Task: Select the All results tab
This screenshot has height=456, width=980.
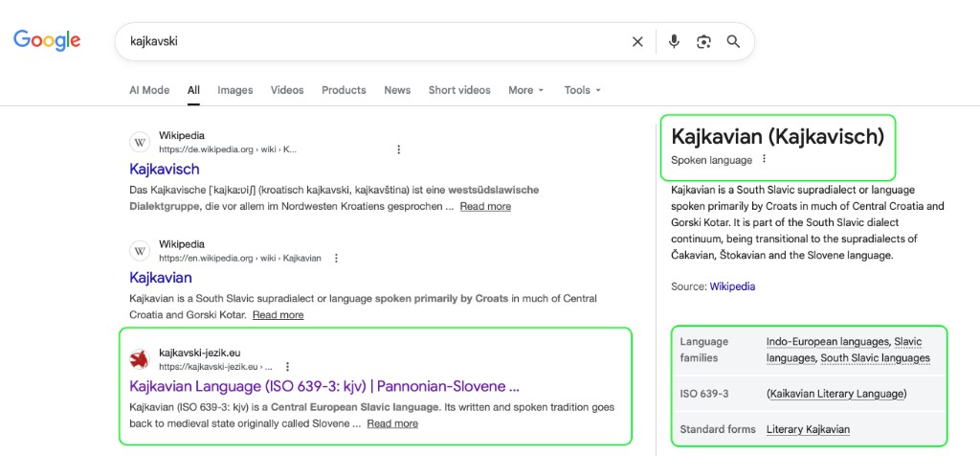Action: pos(193,90)
